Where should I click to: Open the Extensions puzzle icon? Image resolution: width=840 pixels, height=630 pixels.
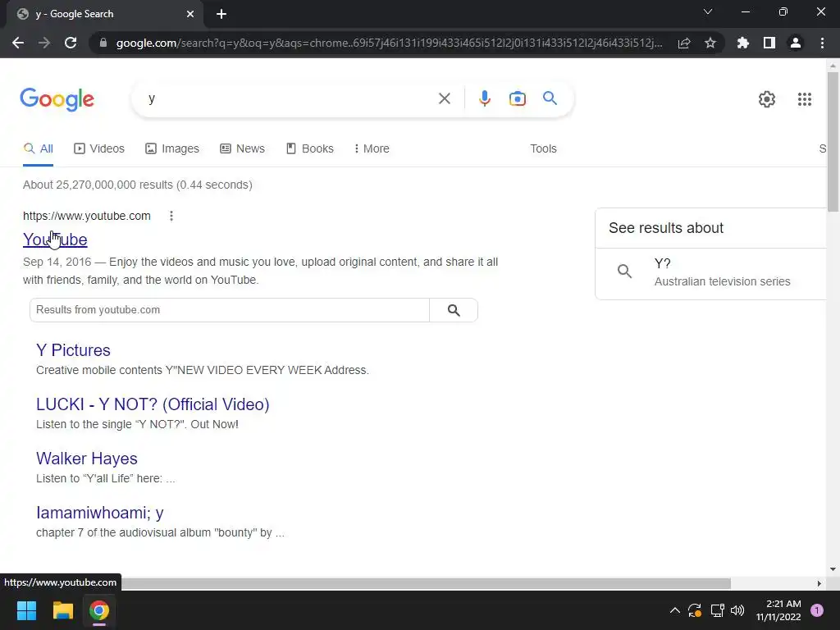coord(743,43)
